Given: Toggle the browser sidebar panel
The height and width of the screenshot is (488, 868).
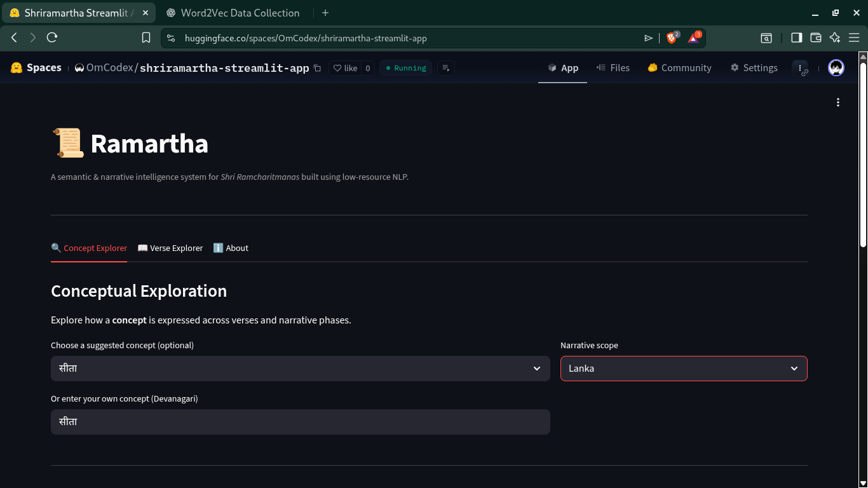Looking at the screenshot, I should [x=796, y=38].
